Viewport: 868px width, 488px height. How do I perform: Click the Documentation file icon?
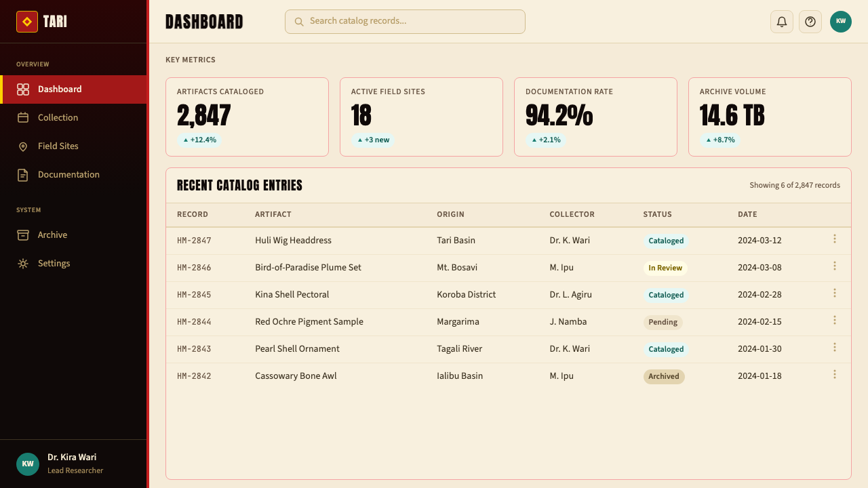click(x=23, y=175)
